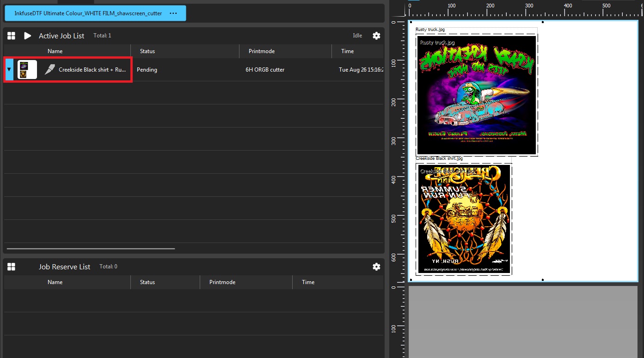Click the cutter icon beside the Creekside job name
Image resolution: width=644 pixels, height=358 pixels.
(49, 69)
